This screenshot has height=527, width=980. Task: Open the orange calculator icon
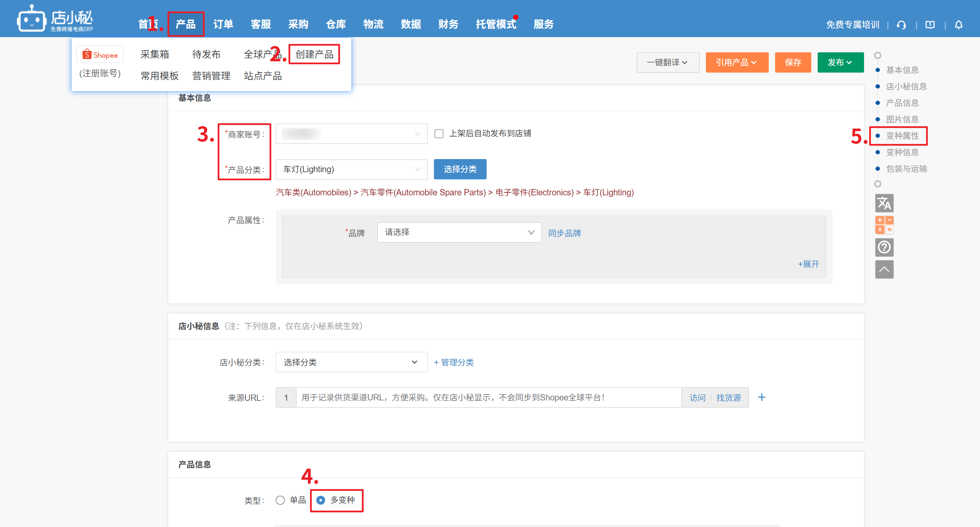coord(884,225)
